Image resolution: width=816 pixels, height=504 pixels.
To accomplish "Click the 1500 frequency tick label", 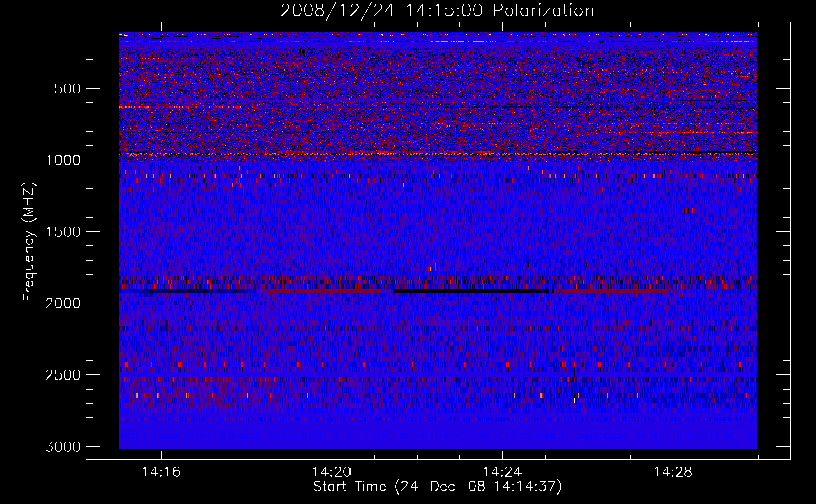I will [x=63, y=232].
